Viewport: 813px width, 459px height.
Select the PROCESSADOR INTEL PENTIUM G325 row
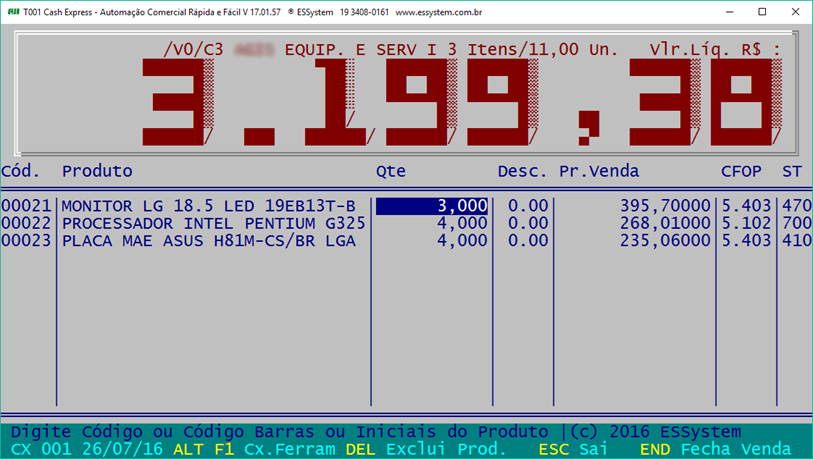coord(208,223)
